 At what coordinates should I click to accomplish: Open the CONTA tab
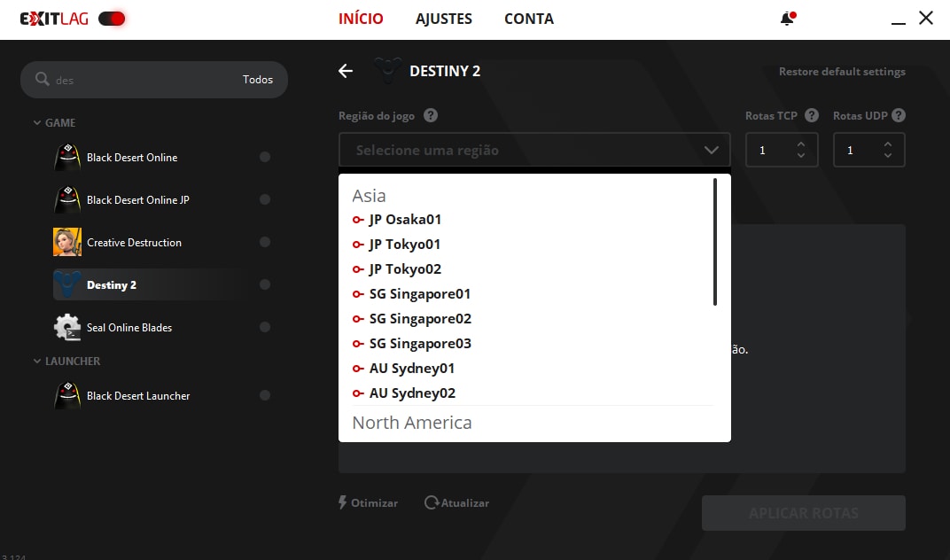coord(529,19)
